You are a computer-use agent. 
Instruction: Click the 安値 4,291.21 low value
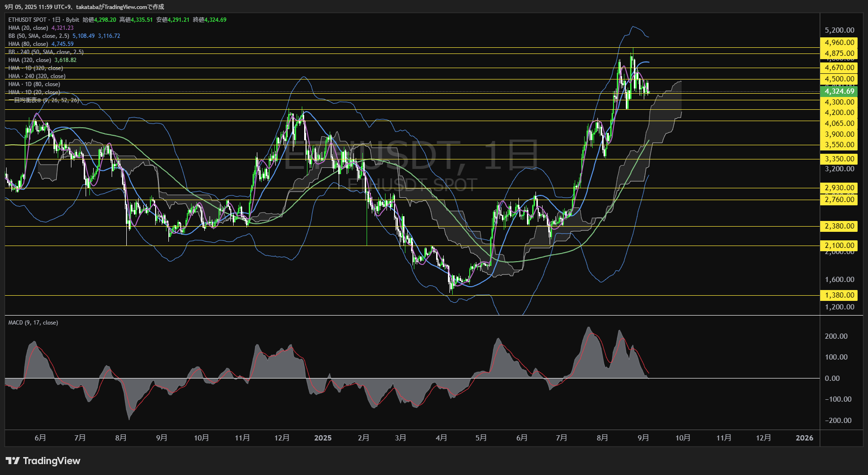point(173,20)
